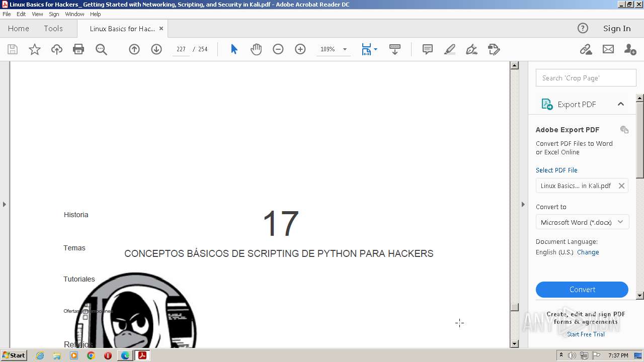Click the Start Free Trial link
This screenshot has height=362, width=644.
coord(586,334)
